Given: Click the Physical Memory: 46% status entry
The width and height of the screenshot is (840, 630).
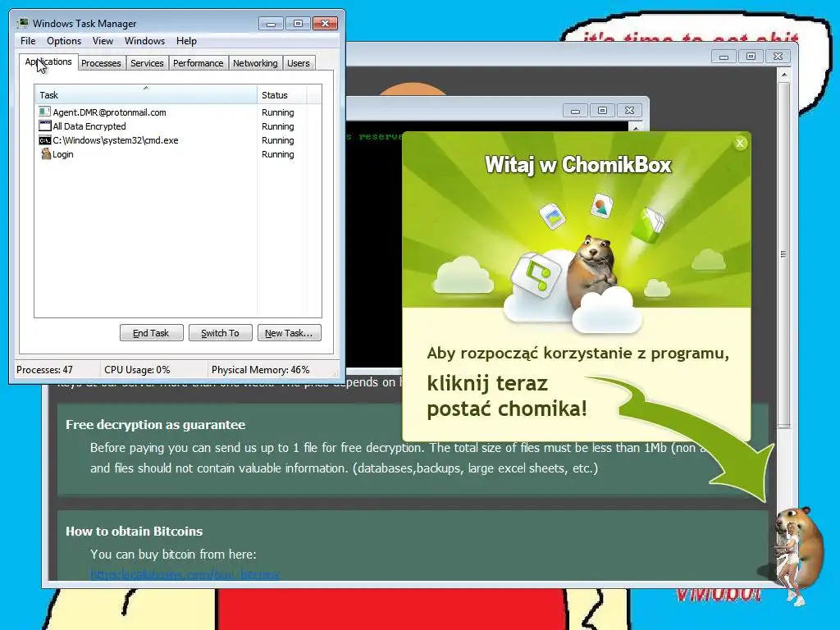Looking at the screenshot, I should pyautogui.click(x=260, y=370).
